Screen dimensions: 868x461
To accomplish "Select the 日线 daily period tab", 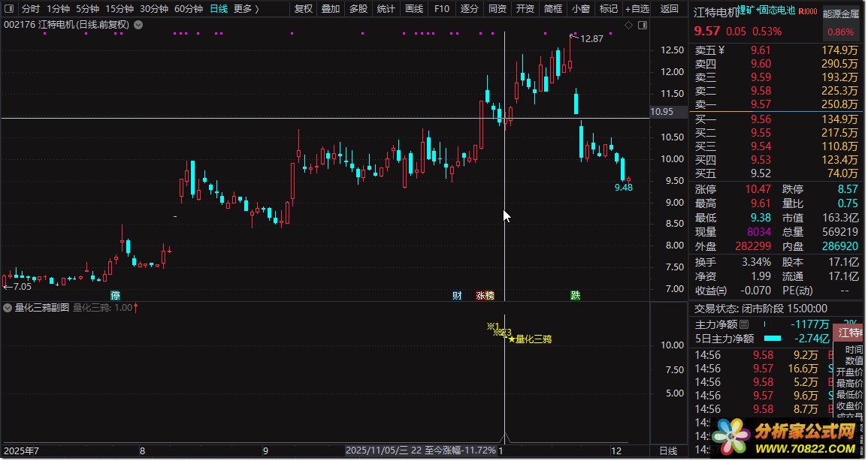I will click(x=219, y=9).
